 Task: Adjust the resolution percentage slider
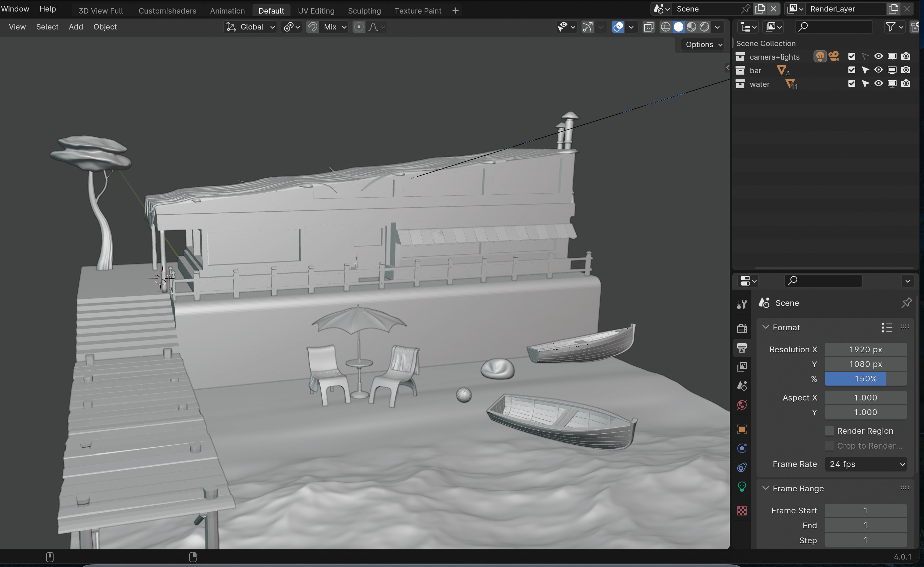pyautogui.click(x=865, y=378)
